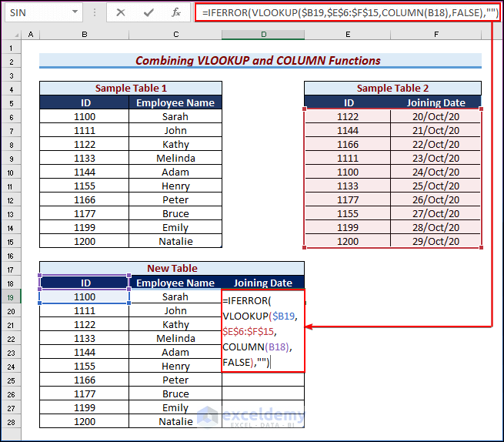504x442 pixels.
Task: Select ID 1200 in New Table
Action: (x=85, y=421)
